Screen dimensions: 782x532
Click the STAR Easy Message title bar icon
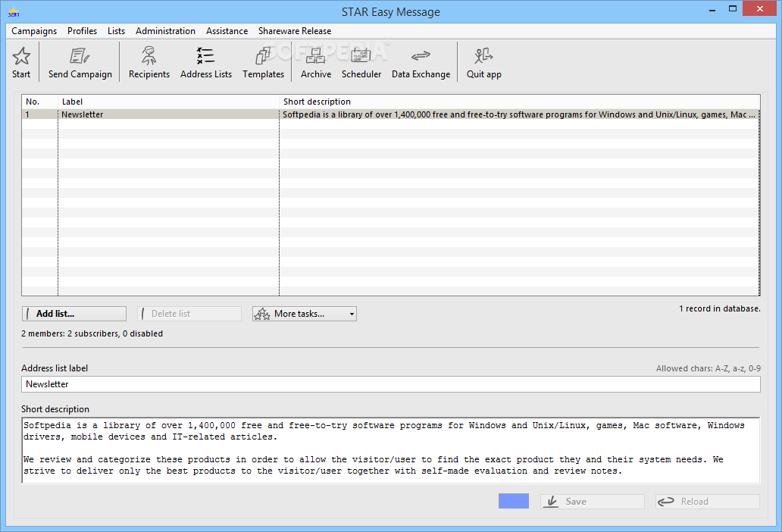click(14, 12)
